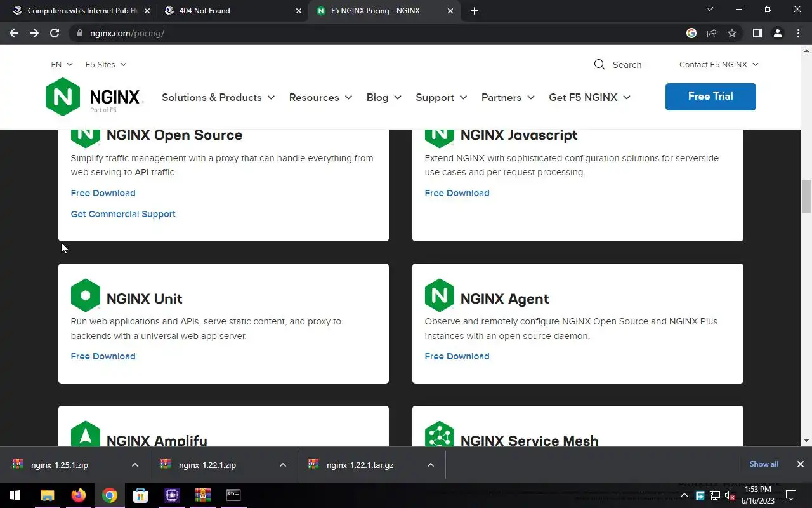Reload the current page
This screenshot has width=812, height=508.
pos(55,33)
